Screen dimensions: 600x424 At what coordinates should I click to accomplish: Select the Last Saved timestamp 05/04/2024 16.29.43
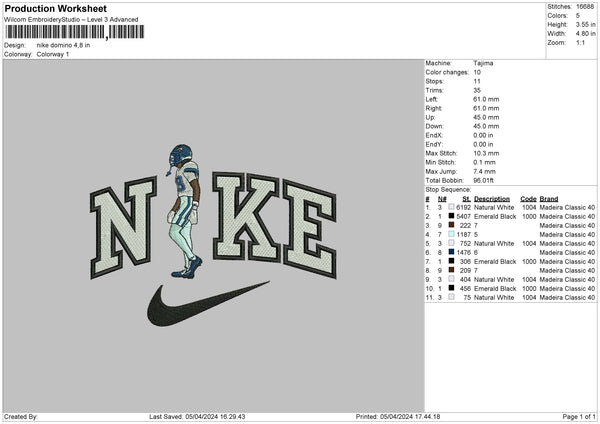coord(215,416)
